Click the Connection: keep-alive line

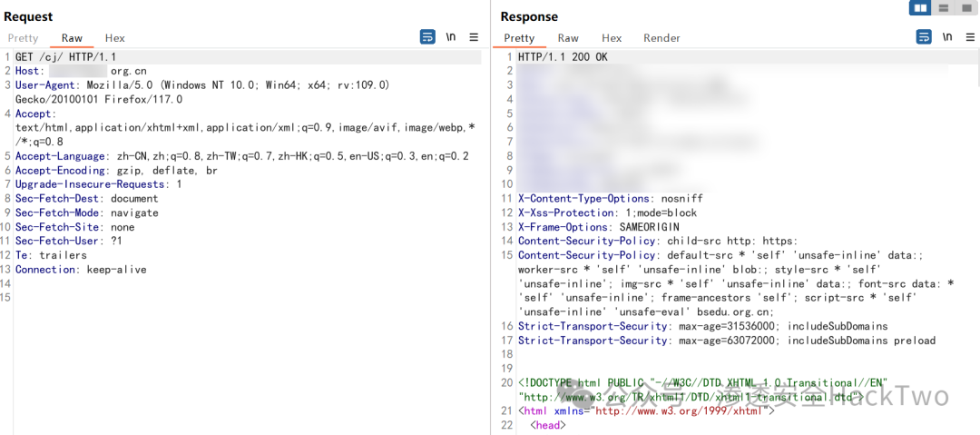pos(81,269)
